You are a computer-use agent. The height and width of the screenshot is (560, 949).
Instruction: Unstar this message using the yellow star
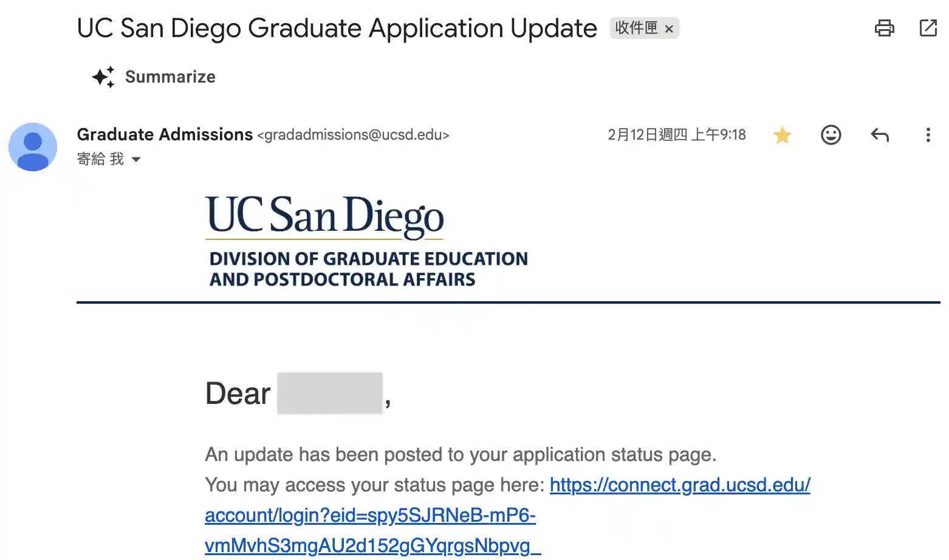click(x=782, y=134)
